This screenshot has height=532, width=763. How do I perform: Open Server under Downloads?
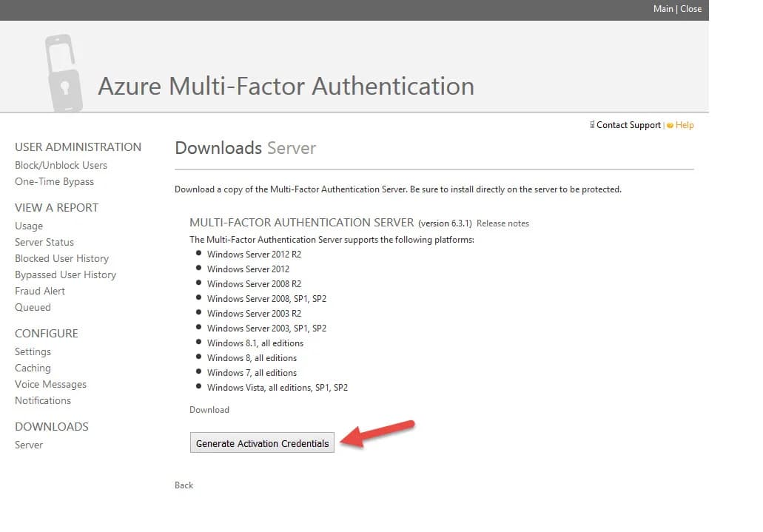tap(29, 445)
